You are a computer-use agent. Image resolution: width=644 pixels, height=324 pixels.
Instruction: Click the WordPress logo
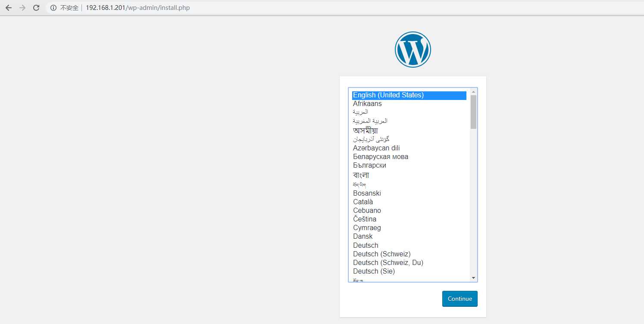413,50
